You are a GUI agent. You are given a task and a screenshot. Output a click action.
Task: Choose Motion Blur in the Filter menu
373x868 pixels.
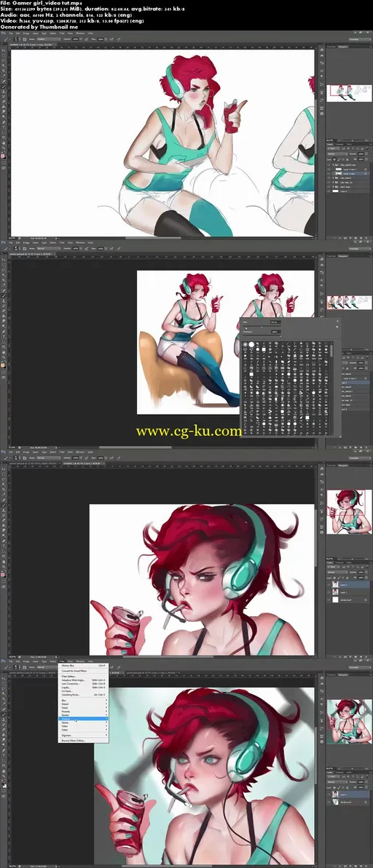[x=83, y=666]
